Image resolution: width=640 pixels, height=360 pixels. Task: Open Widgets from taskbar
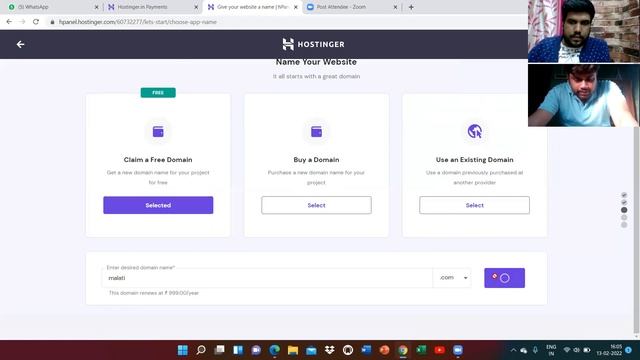[x=238, y=350]
